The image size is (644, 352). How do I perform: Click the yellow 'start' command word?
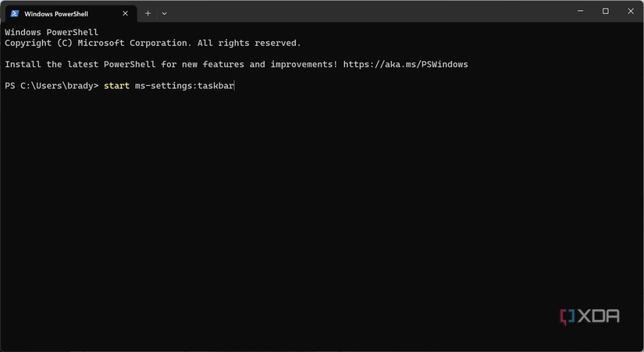tap(116, 85)
